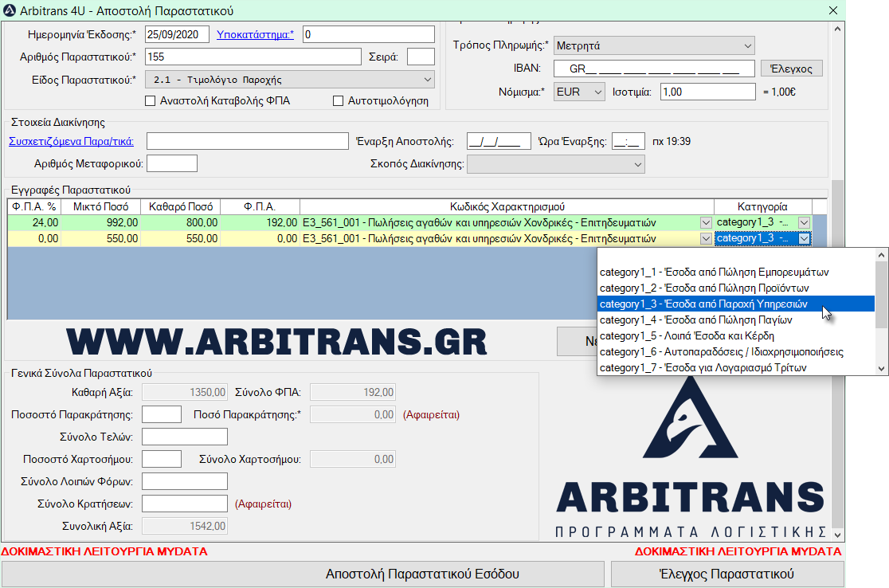889x588 pixels.
Task: Choose category1_7 Έσοδα για Λογαριασμό Τρίτων
Action: click(736, 367)
